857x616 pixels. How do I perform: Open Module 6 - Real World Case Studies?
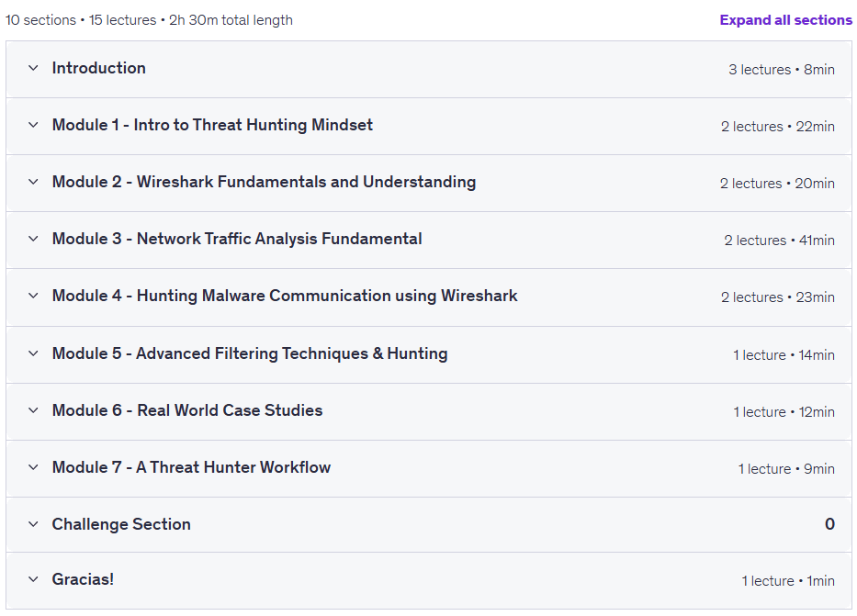point(187,410)
